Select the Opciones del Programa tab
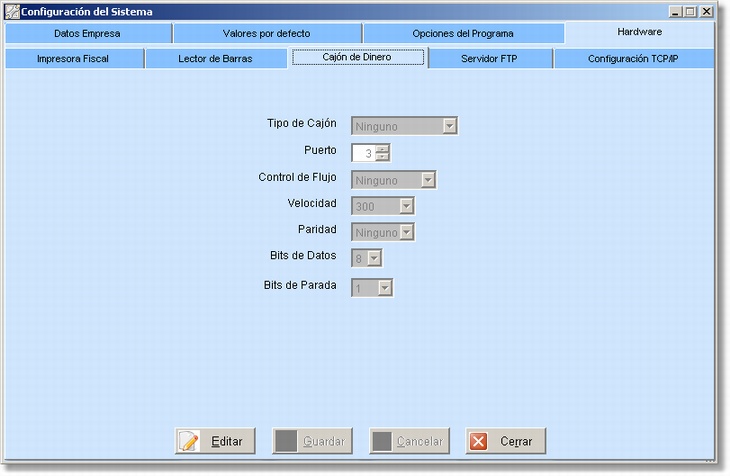This screenshot has height=476, width=730. (463, 33)
